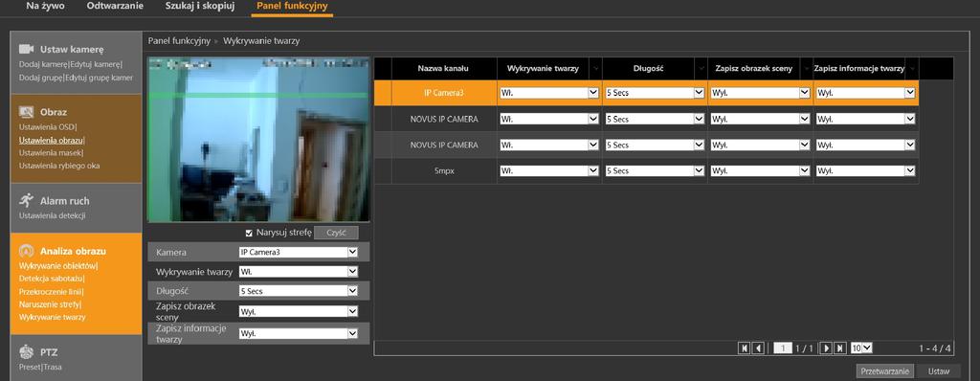The height and width of the screenshot is (381, 980).
Task: Click the Obraz picture icon in sidebar
Action: point(26,112)
